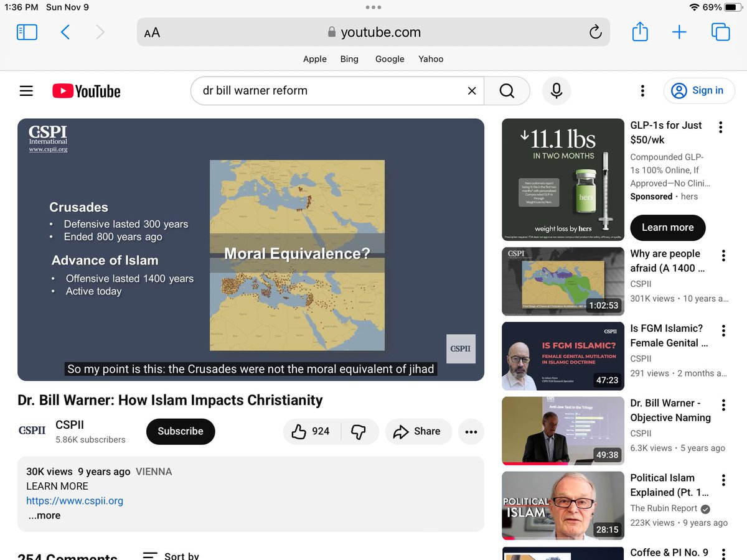The image size is (747, 560).
Task: Expand the description with ...more
Action: pos(45,516)
